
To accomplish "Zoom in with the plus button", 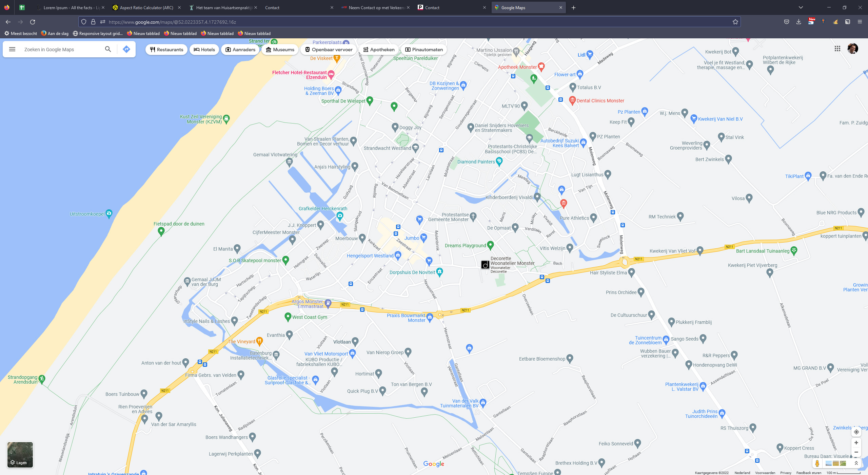I will tap(856, 443).
